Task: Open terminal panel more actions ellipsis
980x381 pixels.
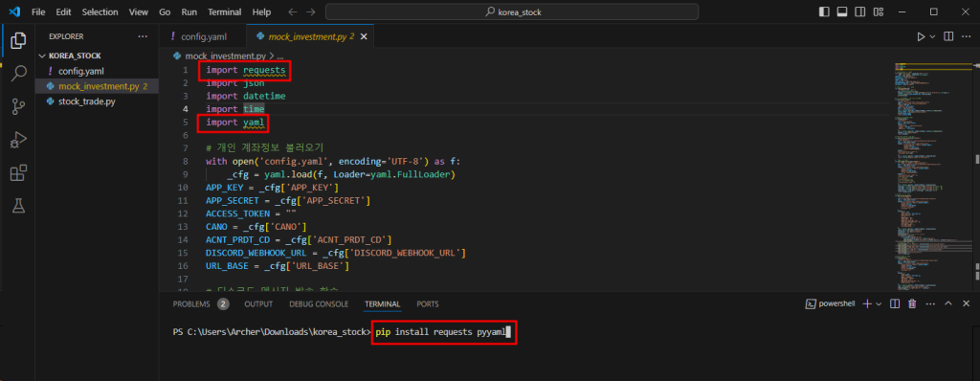Action: [x=929, y=304]
